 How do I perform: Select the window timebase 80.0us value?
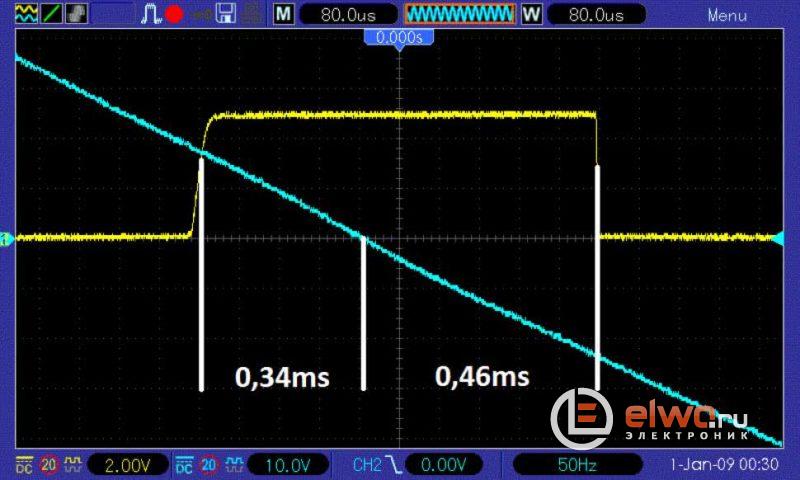click(x=596, y=14)
